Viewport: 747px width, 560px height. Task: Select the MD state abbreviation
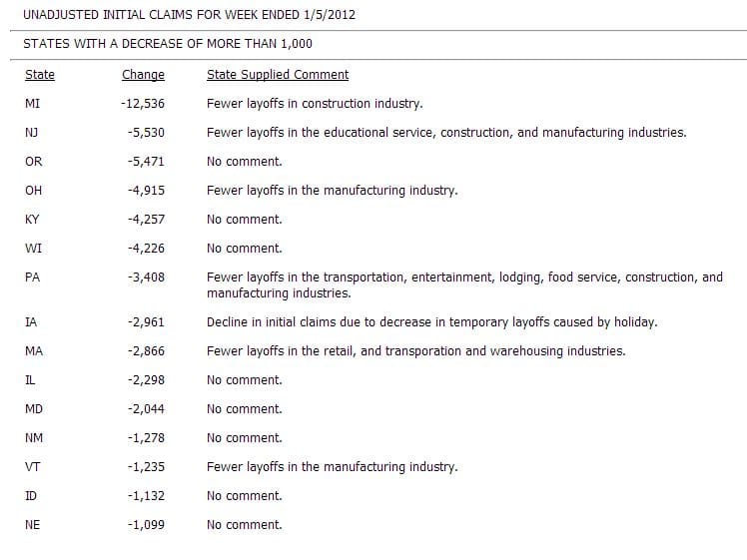[x=34, y=409]
